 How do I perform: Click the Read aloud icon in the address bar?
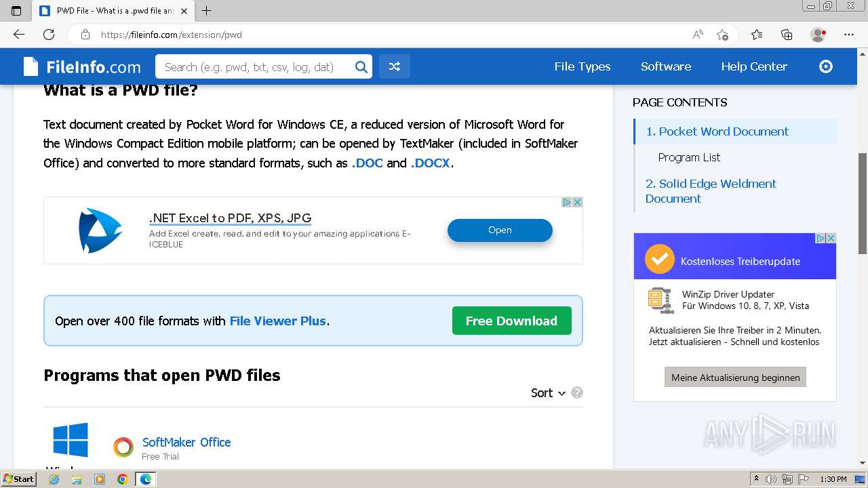(698, 35)
